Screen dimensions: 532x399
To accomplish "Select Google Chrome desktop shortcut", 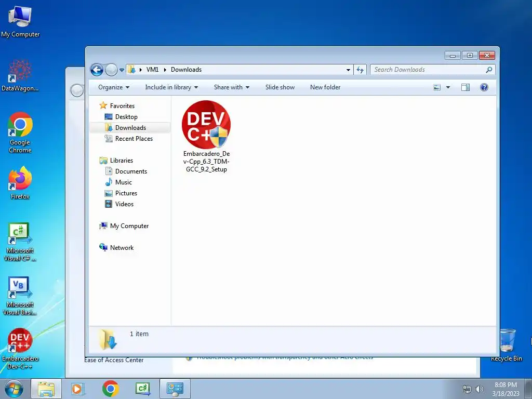I will [x=20, y=132].
